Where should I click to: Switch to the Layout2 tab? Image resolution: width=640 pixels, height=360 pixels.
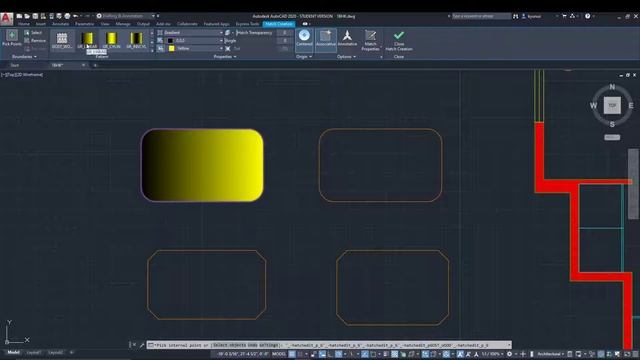coord(56,352)
